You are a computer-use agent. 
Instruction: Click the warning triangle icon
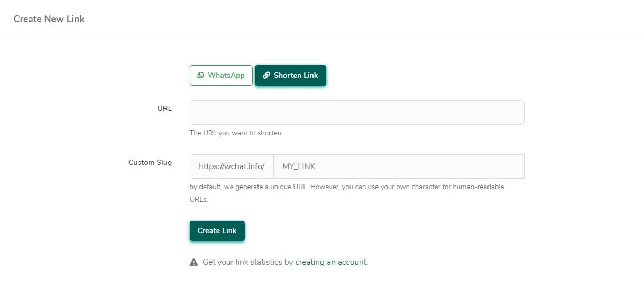point(194,262)
